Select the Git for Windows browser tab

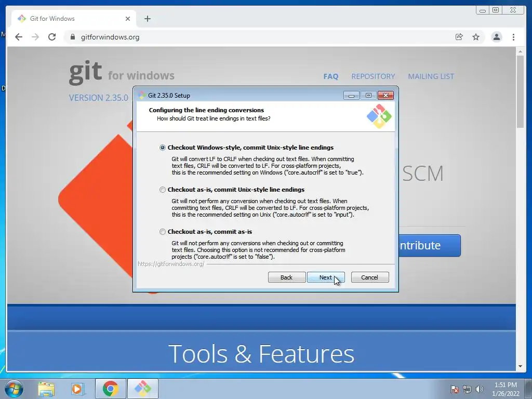coord(74,19)
